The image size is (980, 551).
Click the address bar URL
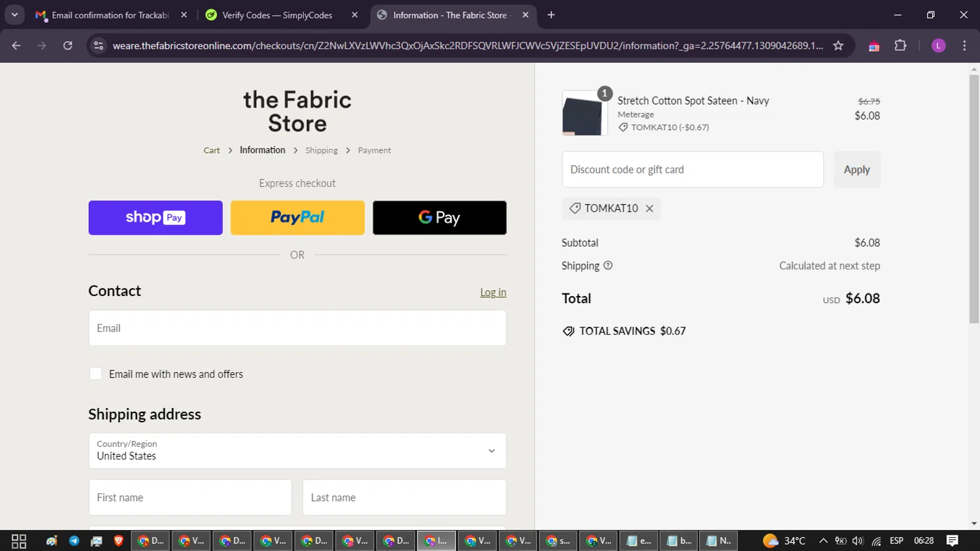[467, 46]
